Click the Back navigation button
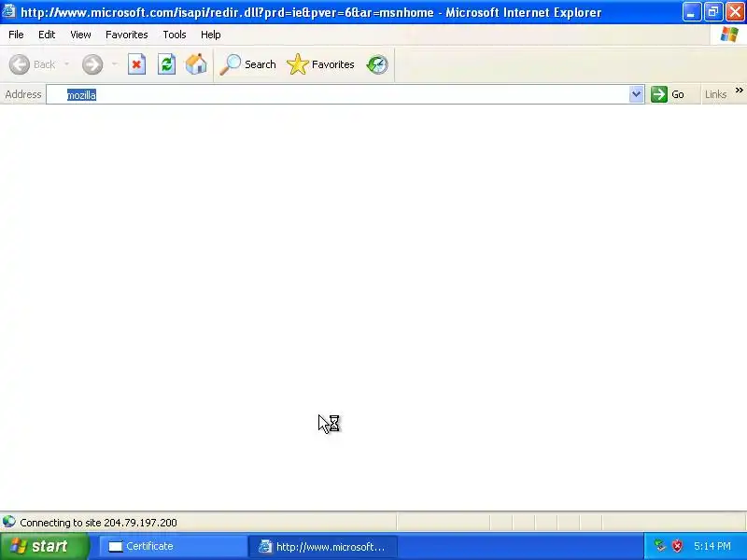This screenshot has height=560, width=747. pos(33,64)
